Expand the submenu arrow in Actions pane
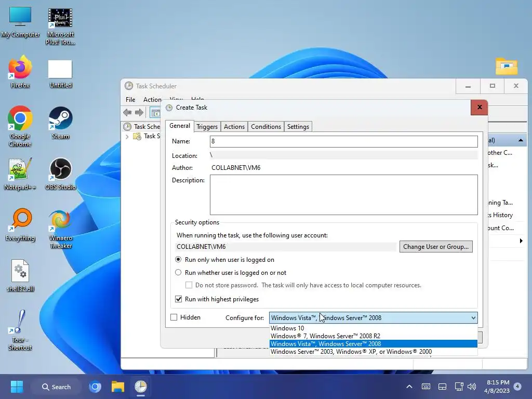 coord(521,241)
